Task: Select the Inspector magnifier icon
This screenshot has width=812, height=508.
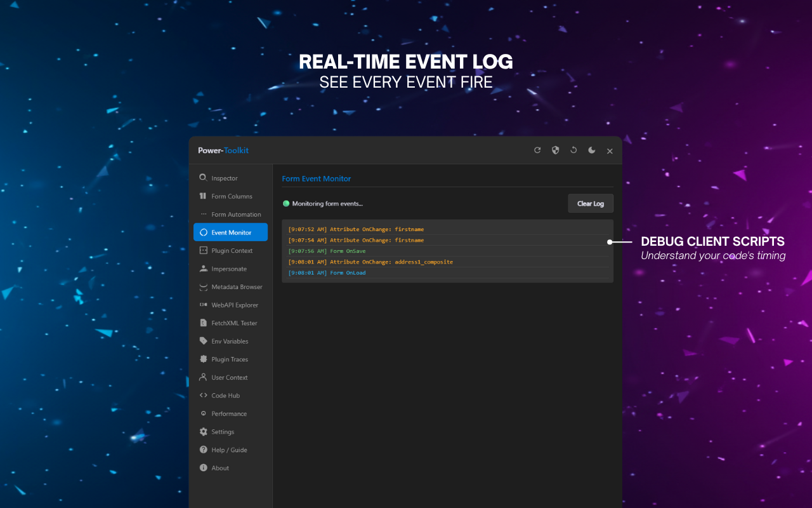Action: tap(203, 178)
